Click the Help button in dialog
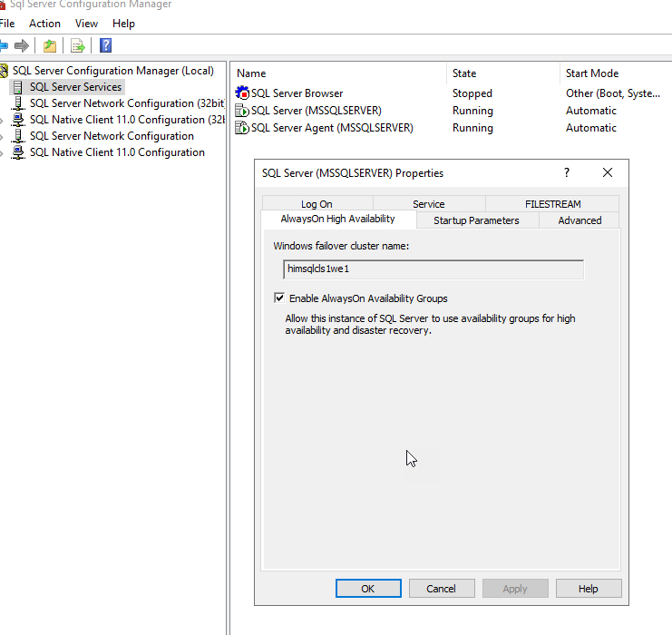The width and height of the screenshot is (672, 635). pyautogui.click(x=589, y=588)
